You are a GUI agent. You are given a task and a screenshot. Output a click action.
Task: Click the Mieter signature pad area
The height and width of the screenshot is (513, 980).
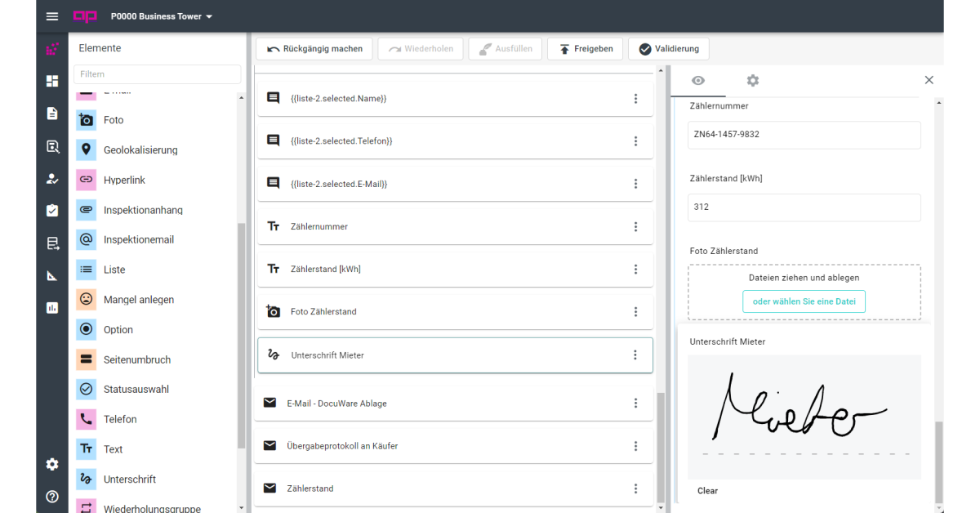tap(804, 417)
